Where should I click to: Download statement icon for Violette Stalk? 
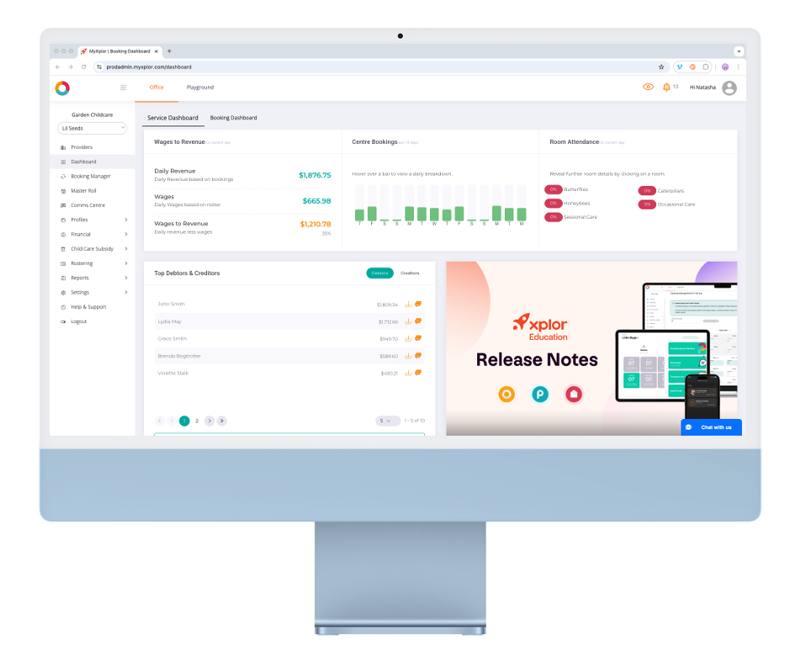pos(408,373)
